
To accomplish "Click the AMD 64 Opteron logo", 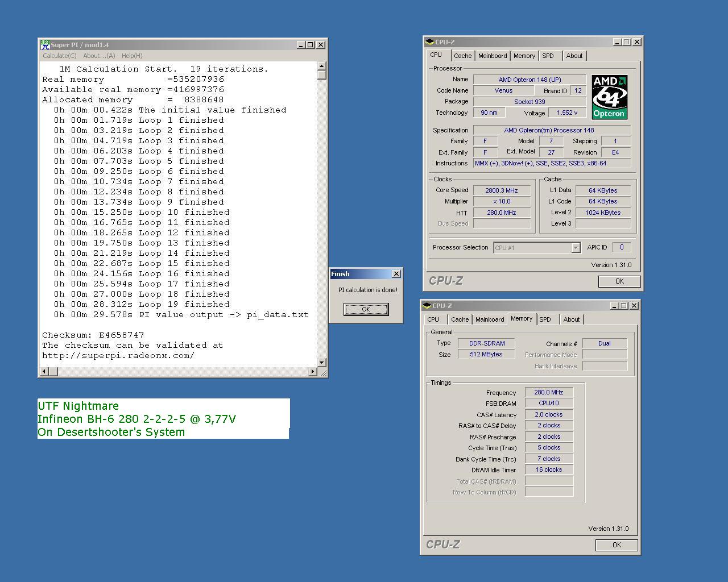I will tap(609, 97).
